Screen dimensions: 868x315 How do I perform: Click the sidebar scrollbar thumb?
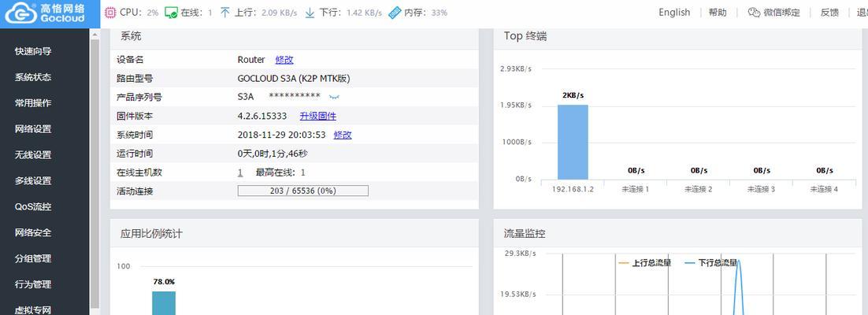pyautogui.click(x=95, y=173)
